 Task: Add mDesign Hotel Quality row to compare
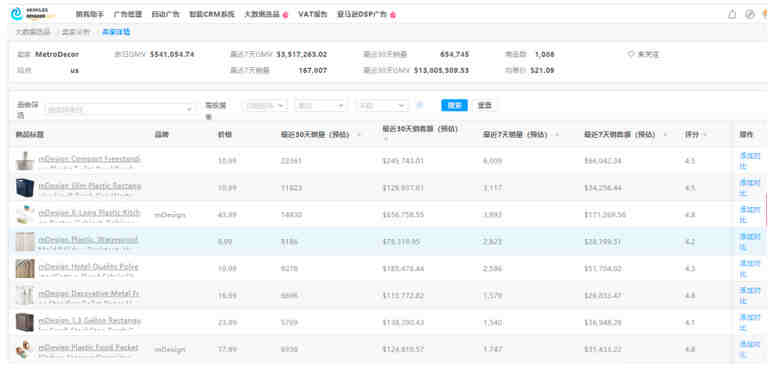point(750,268)
